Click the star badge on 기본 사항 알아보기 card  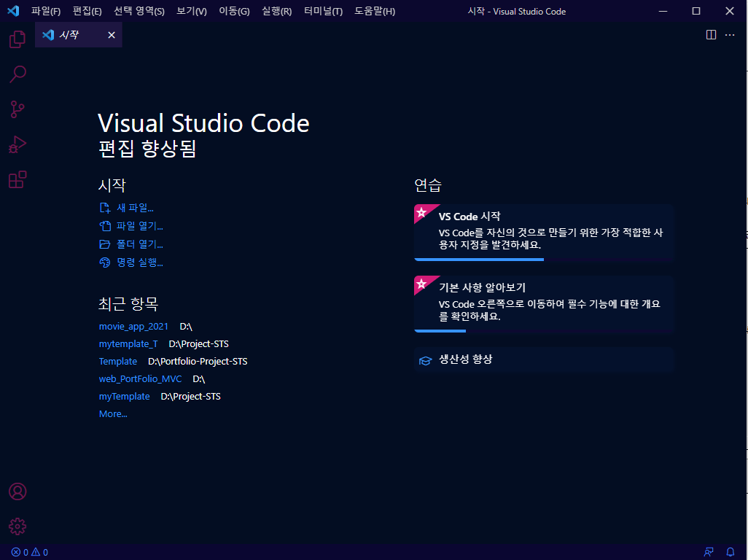click(x=421, y=284)
